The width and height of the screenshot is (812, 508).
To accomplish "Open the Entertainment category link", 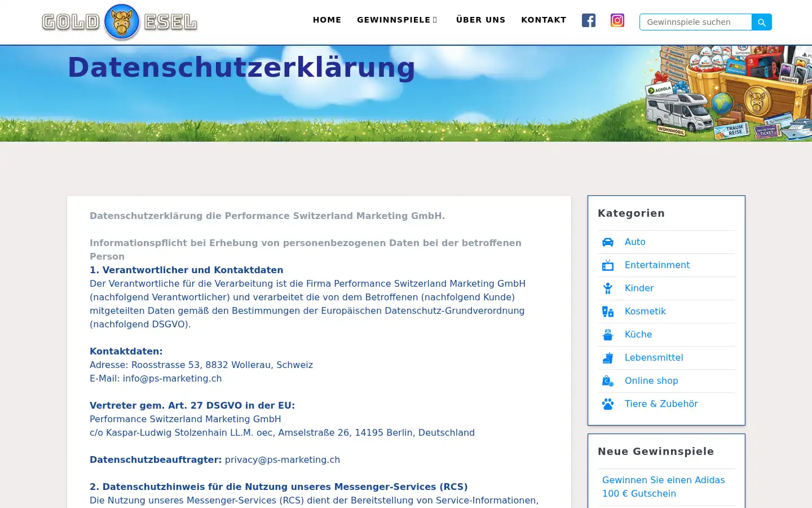I will (657, 265).
